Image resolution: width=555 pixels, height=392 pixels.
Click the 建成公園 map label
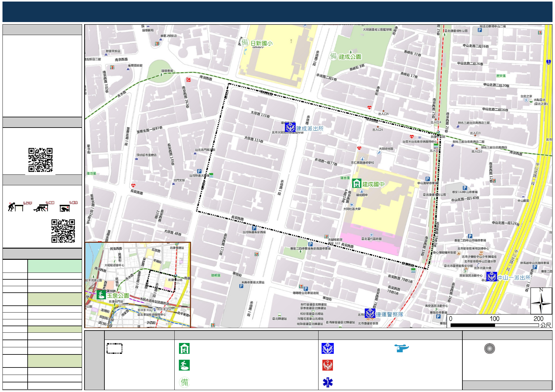point(350,57)
